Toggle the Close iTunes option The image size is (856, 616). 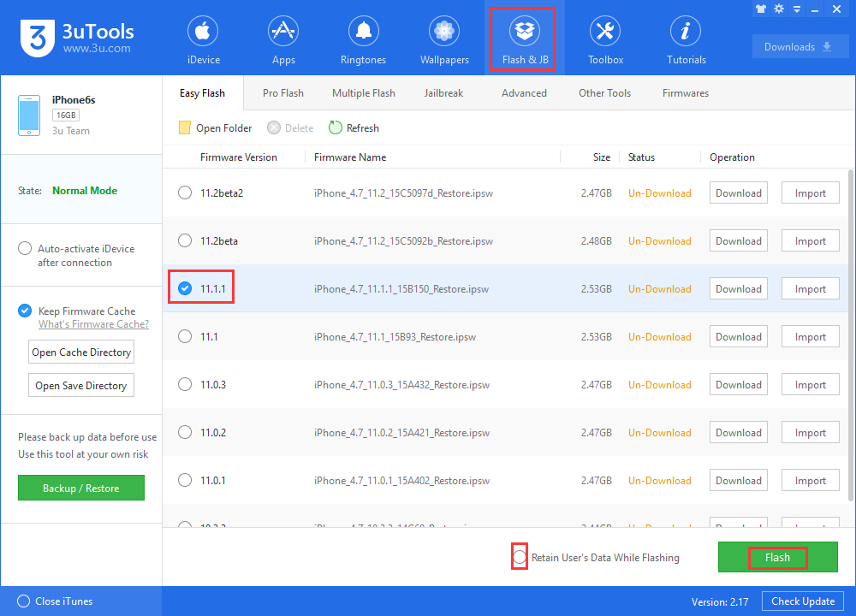tap(23, 601)
